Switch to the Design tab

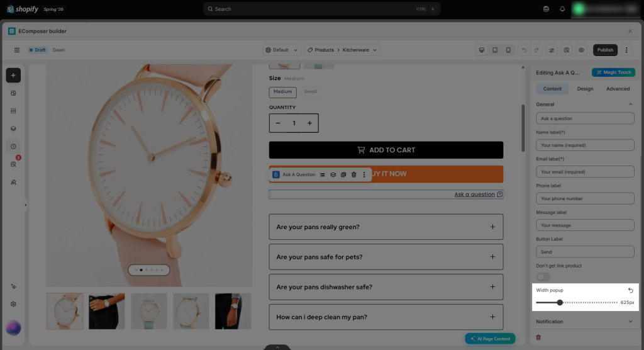coord(585,89)
